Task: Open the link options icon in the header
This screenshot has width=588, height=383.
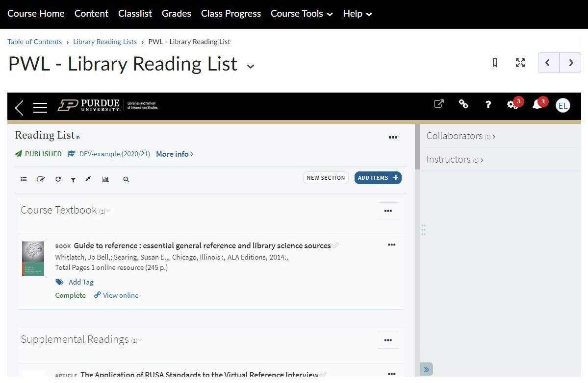Action: pyautogui.click(x=463, y=104)
